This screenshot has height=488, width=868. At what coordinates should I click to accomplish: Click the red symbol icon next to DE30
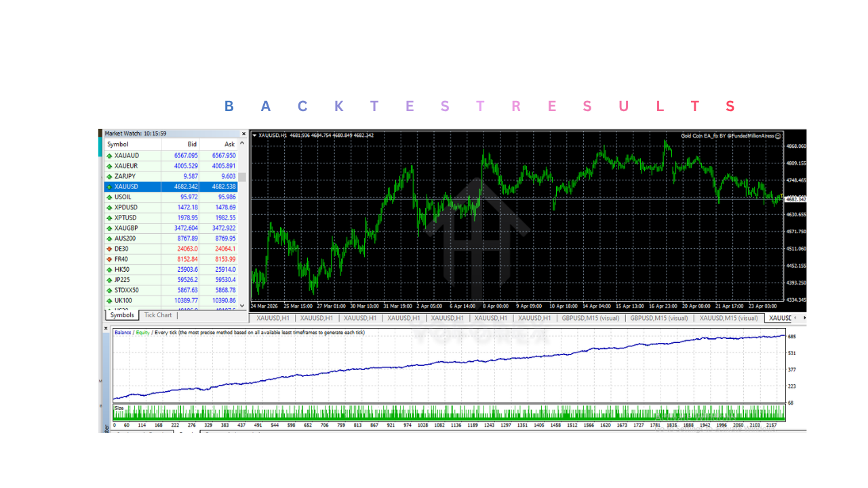pyautogui.click(x=108, y=249)
